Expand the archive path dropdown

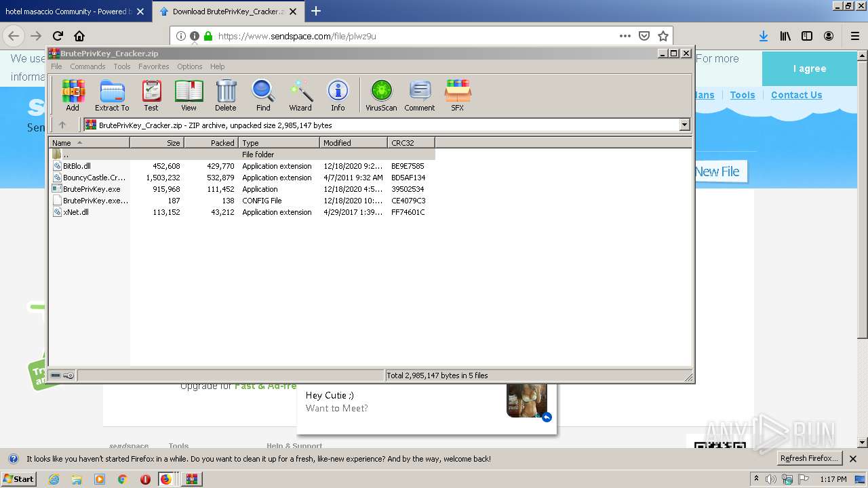click(x=684, y=125)
